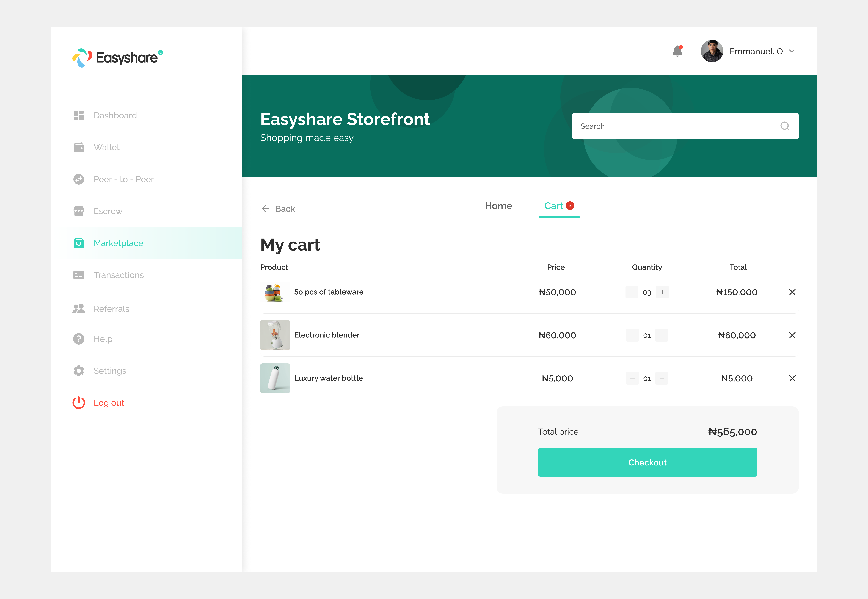
Task: Open Help menu label
Action: point(103,339)
